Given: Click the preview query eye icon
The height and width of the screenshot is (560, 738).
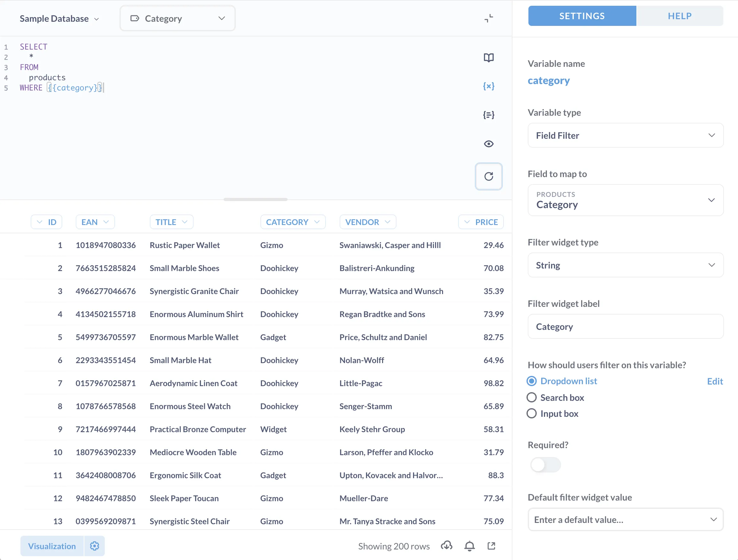Looking at the screenshot, I should click(x=488, y=144).
